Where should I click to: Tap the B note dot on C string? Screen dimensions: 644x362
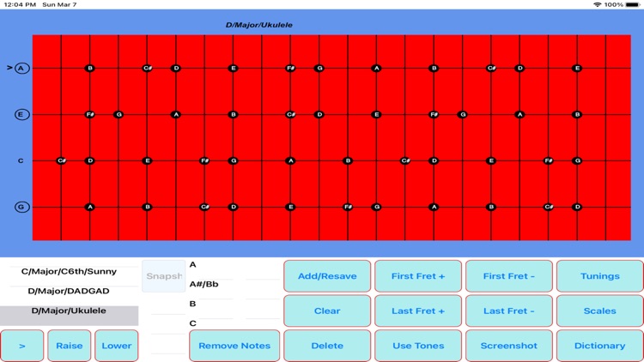[348, 160]
